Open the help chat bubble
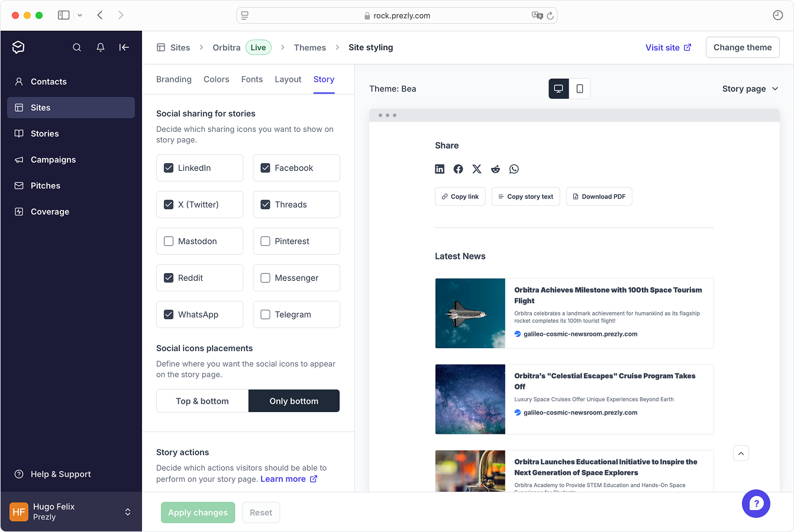Screen dimensions: 794x532 (756, 504)
